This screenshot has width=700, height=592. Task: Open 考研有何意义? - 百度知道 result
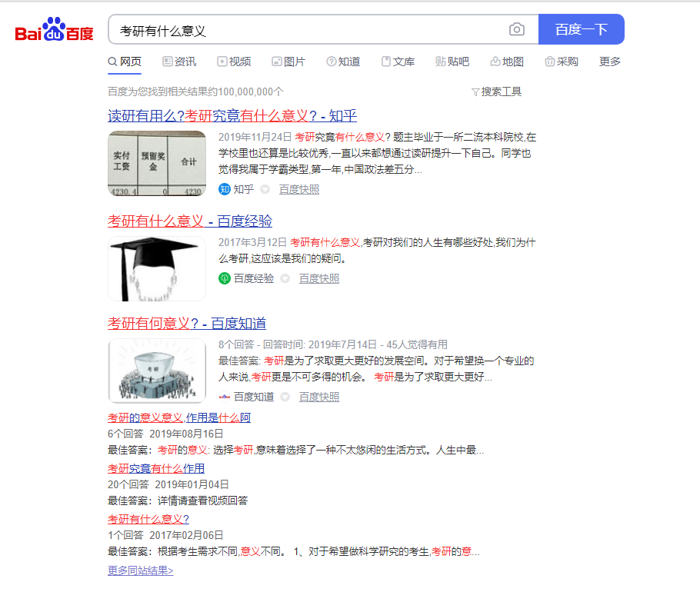click(187, 324)
